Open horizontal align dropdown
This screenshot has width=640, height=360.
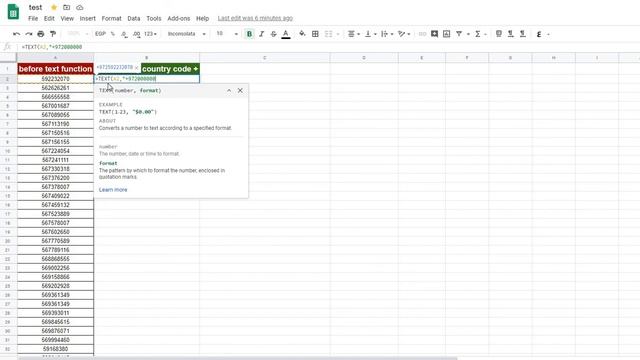(353, 34)
